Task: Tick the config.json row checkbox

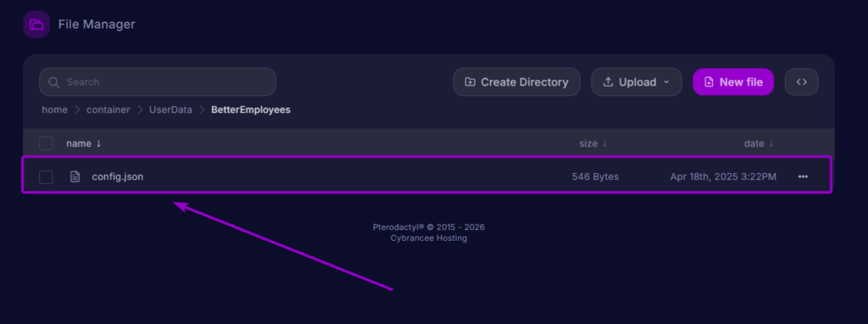Action: click(x=46, y=176)
